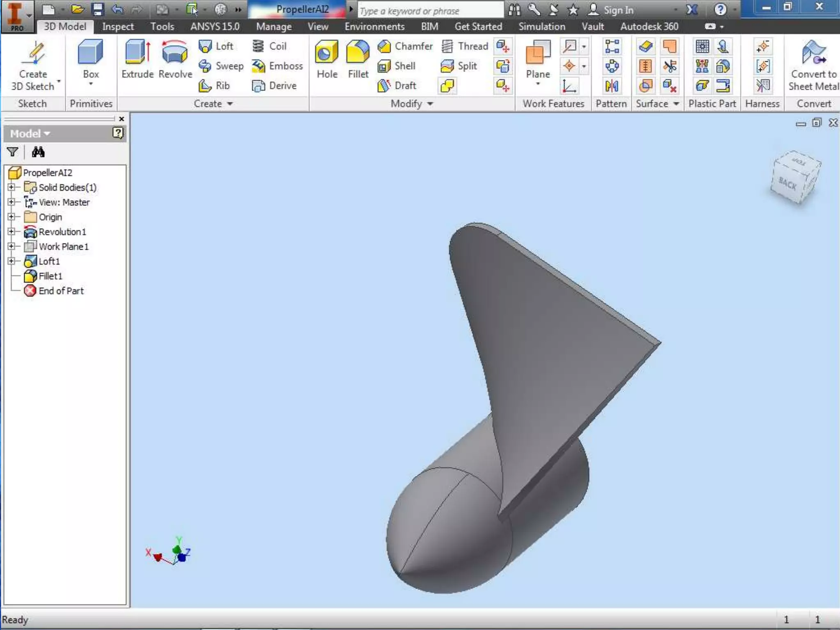Screen dimensions: 840x630
Task: Click Sign In link
Action: click(x=618, y=10)
